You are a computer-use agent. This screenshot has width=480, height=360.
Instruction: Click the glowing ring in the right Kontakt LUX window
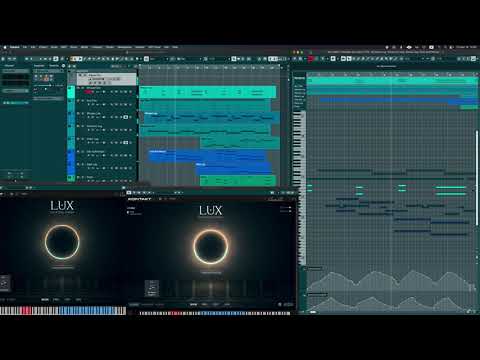click(x=211, y=247)
